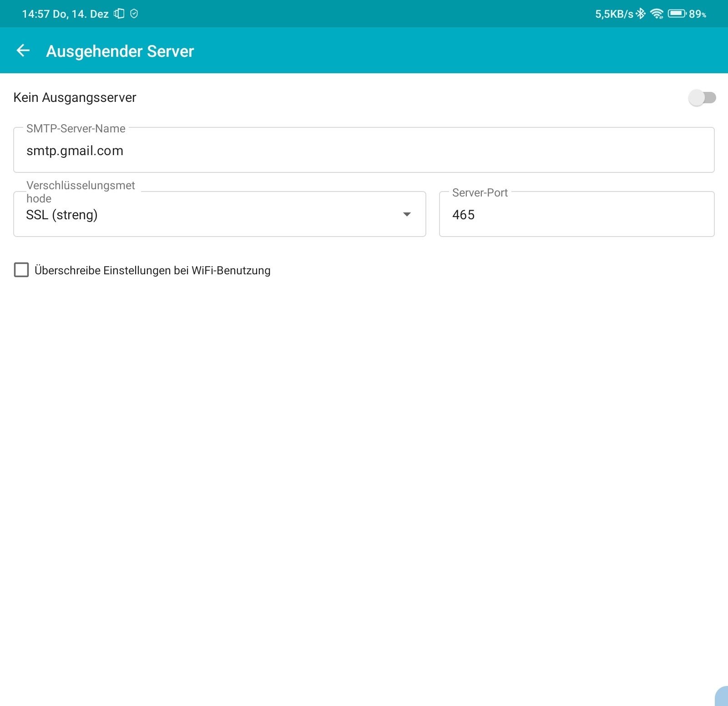Edit the SMTP-Server-Name field

coord(364,150)
